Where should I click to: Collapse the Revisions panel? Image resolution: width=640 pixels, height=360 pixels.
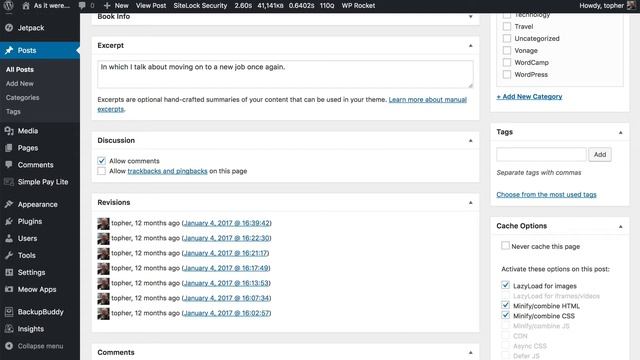470,203
